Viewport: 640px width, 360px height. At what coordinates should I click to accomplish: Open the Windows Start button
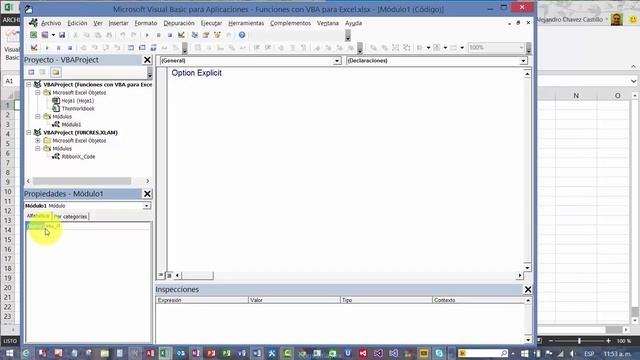pyautogui.click(x=9, y=353)
